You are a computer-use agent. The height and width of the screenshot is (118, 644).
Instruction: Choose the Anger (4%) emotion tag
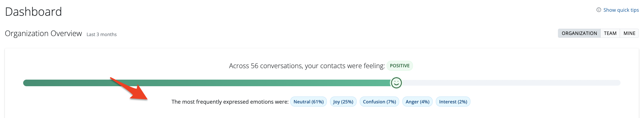click(417, 102)
